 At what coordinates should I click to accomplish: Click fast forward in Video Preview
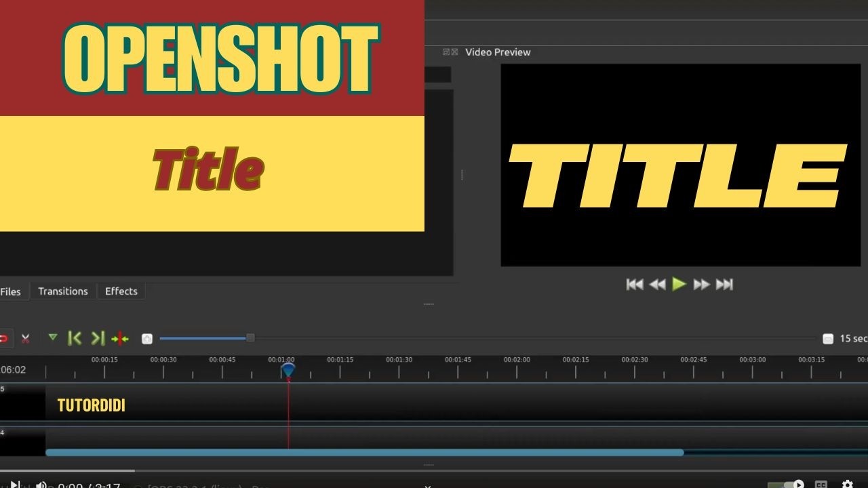point(702,284)
